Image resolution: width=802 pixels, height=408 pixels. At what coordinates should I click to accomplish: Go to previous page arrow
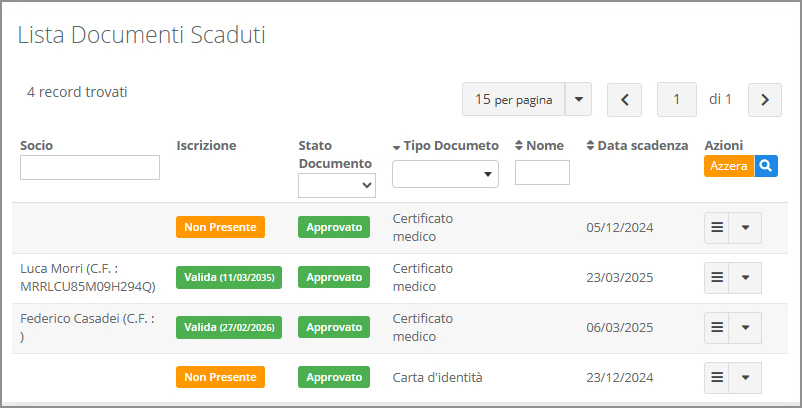click(x=625, y=99)
